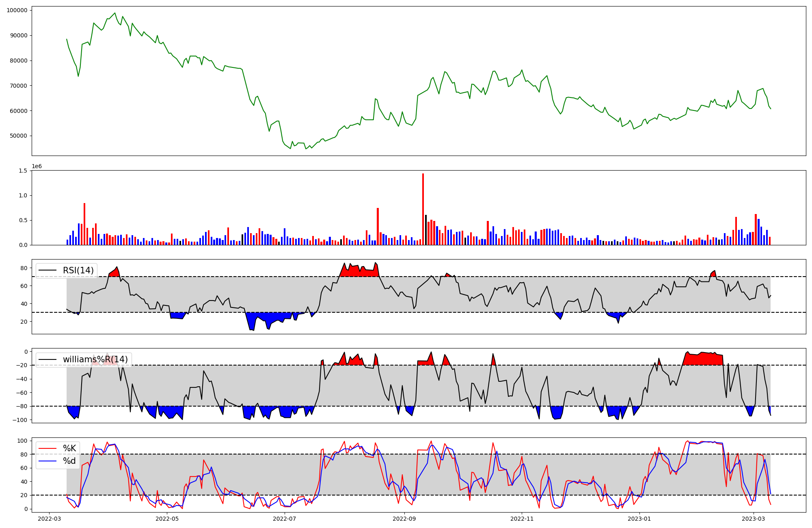Screen dimensions: 812x528
Task: Click the 2022-11 date tick label
Action: [x=522, y=519]
